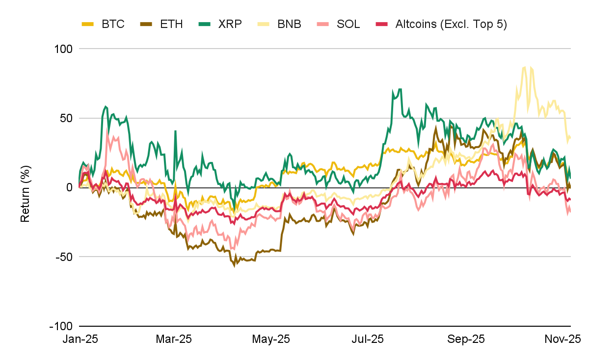589x364 pixels.
Task: Click the -100 y-axis tick label
Action: pyautogui.click(x=61, y=326)
